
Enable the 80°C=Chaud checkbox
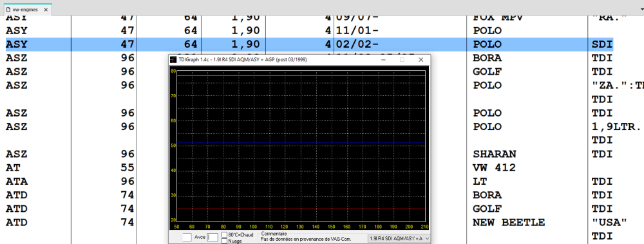point(224,235)
